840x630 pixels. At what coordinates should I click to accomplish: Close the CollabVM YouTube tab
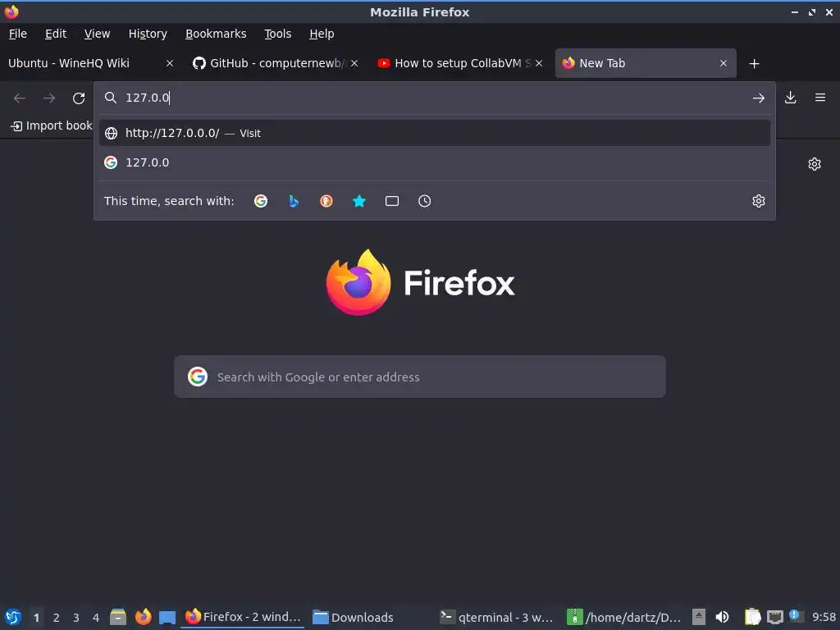[539, 63]
